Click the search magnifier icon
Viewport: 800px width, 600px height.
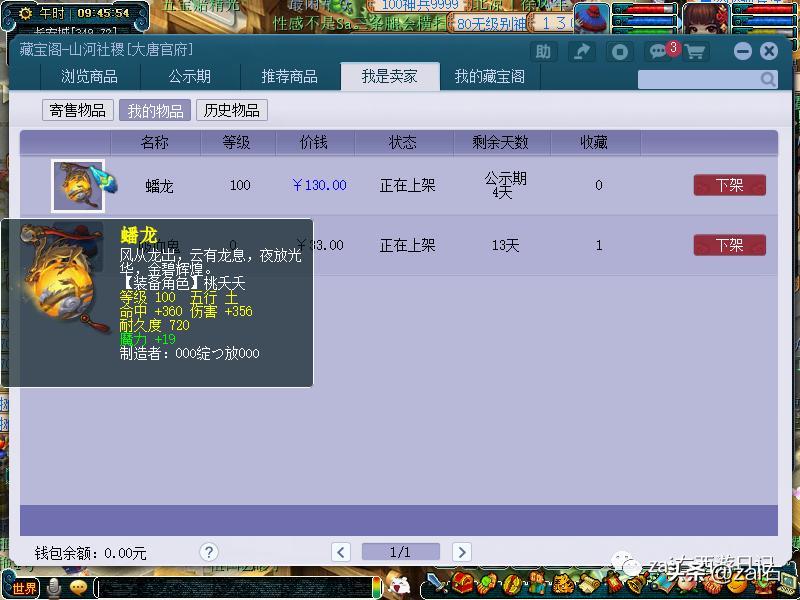click(767, 79)
